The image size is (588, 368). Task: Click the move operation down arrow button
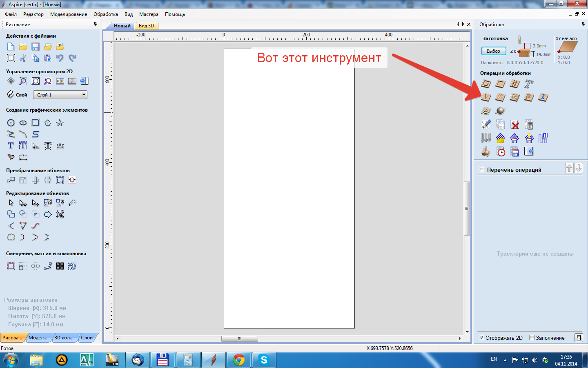579,168
